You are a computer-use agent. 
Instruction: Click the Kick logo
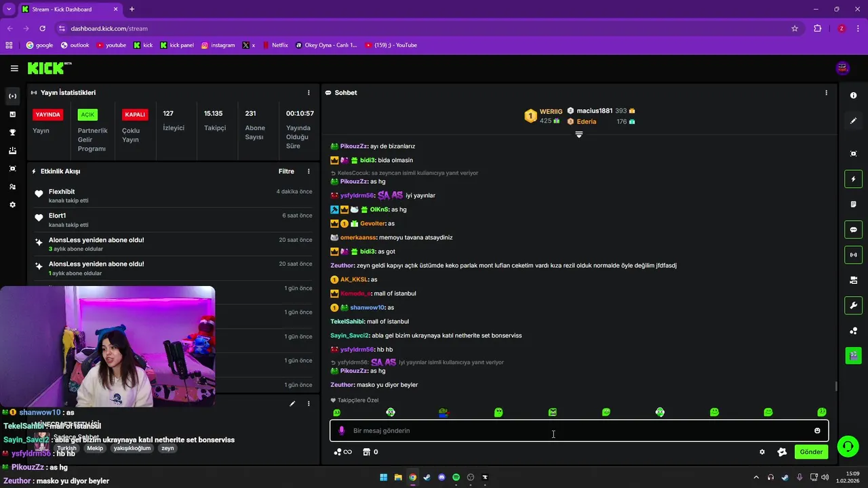pos(49,68)
